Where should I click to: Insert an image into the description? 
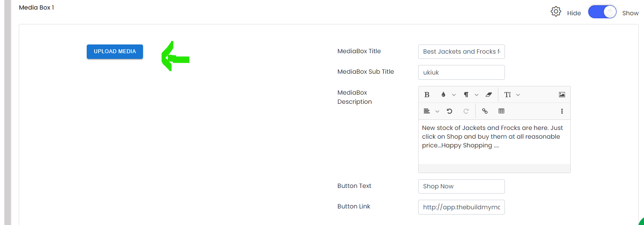click(562, 95)
